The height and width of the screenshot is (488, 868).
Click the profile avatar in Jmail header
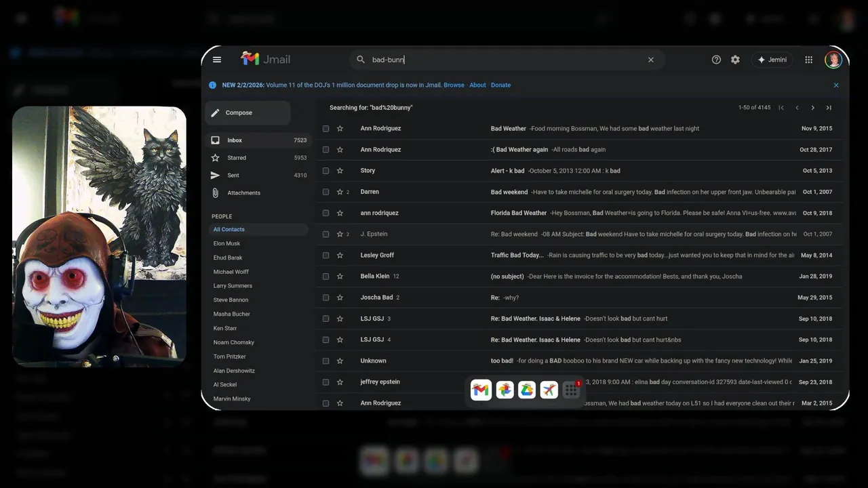[833, 60]
